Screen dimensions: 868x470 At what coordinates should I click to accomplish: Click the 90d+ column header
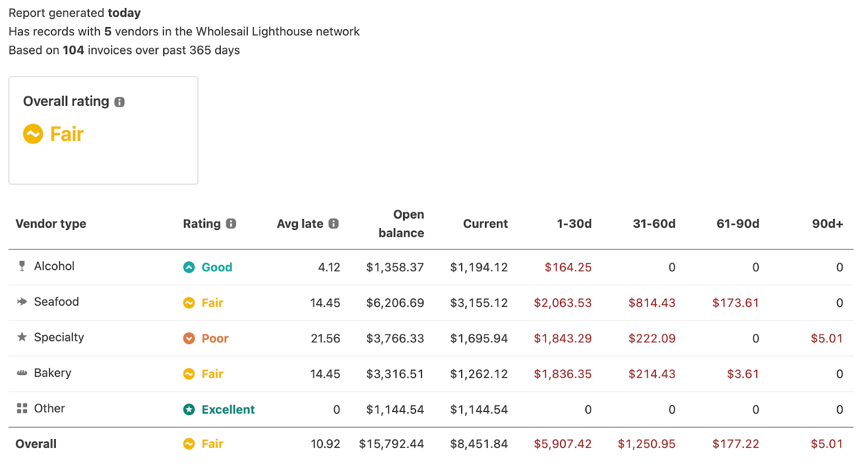point(827,224)
